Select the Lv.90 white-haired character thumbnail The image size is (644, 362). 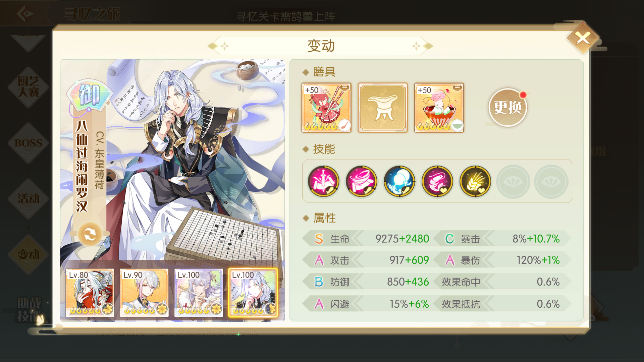coord(144,293)
